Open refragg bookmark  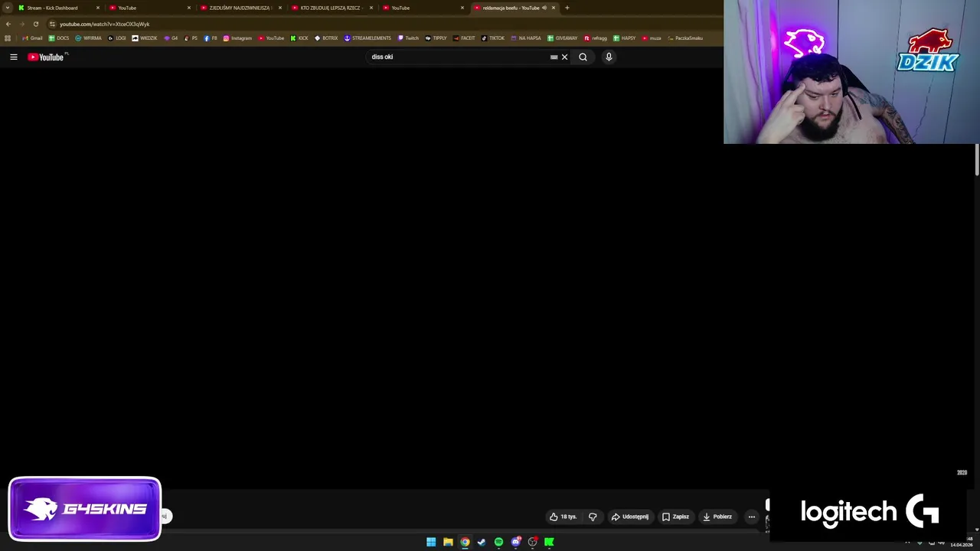(596, 38)
